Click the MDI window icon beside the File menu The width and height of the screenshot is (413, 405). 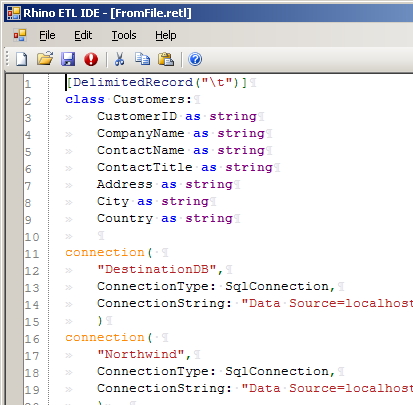pos(20,35)
